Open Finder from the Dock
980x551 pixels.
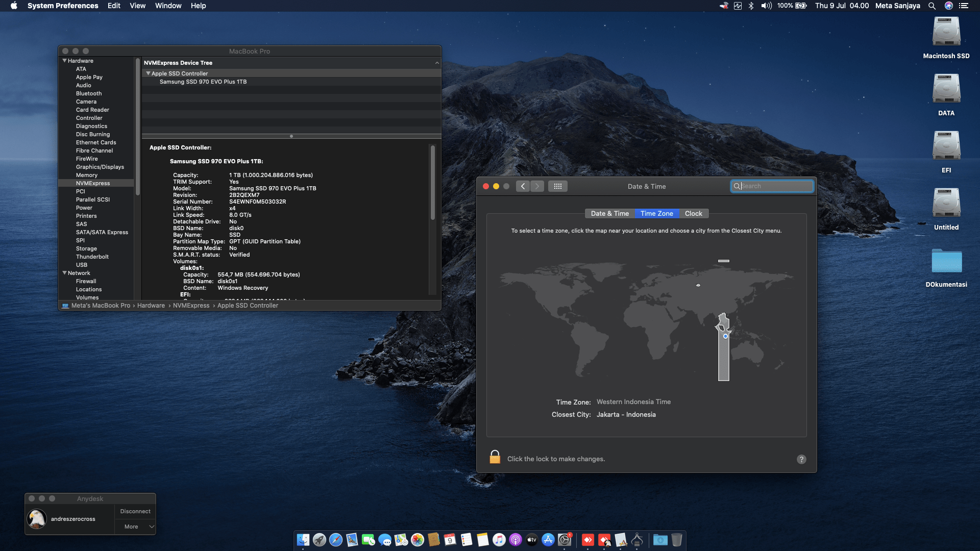pyautogui.click(x=303, y=540)
